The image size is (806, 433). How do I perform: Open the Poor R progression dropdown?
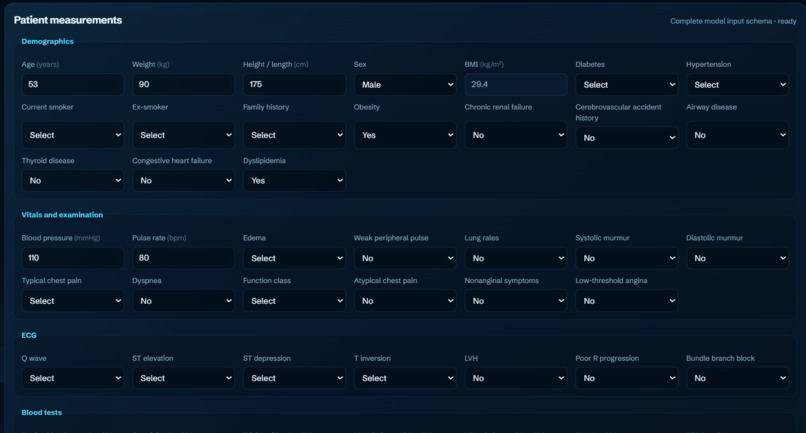tap(627, 378)
